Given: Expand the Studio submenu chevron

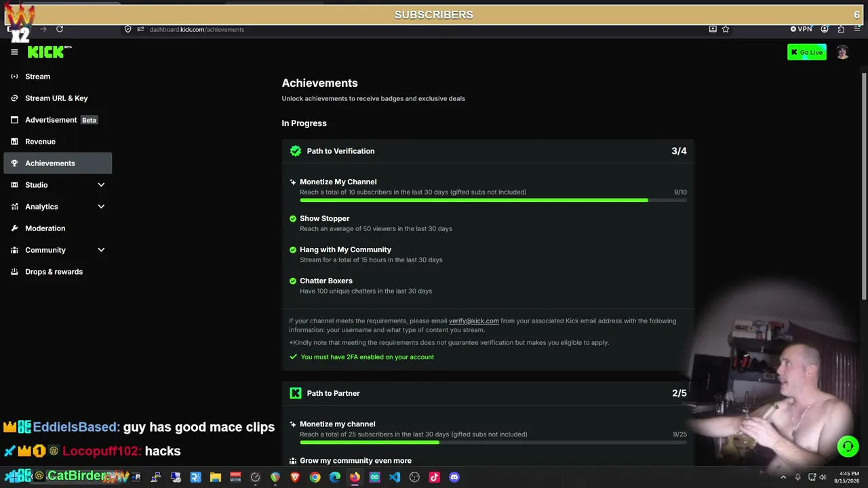Looking at the screenshot, I should click(x=101, y=185).
